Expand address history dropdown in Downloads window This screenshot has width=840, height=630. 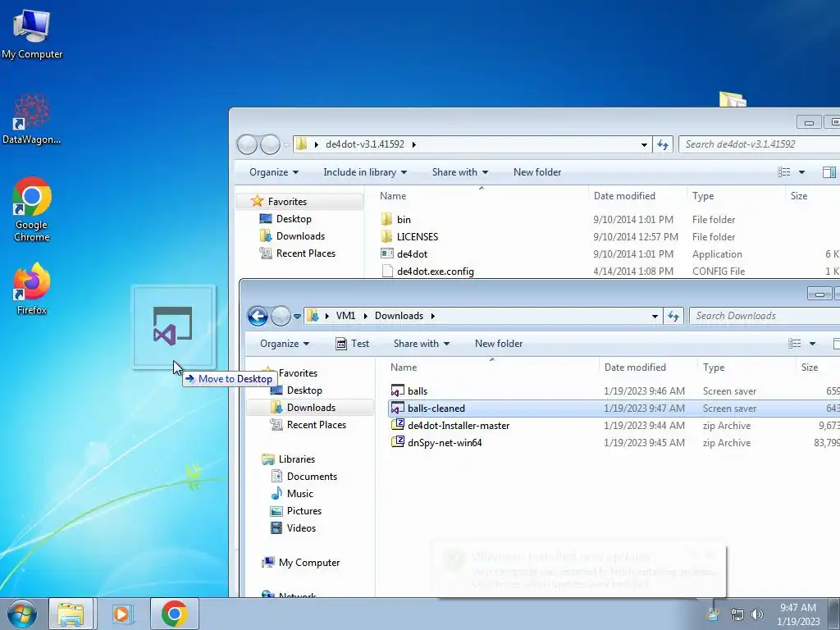[655, 316]
